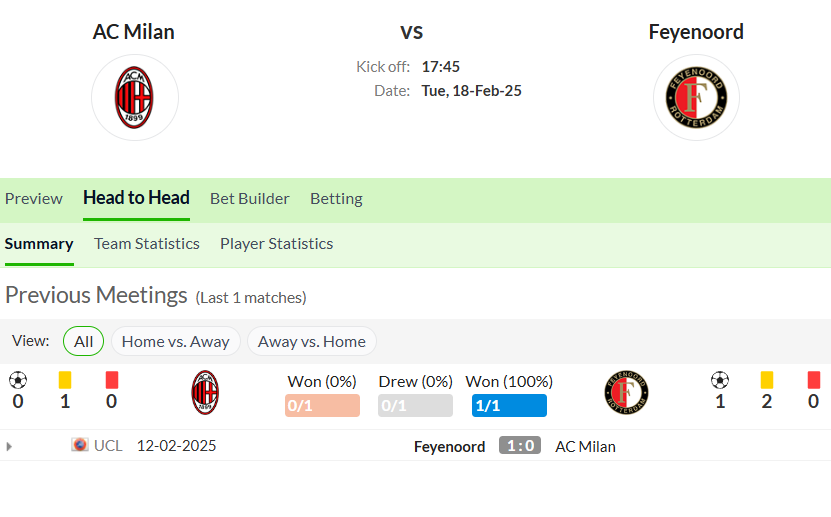This screenshot has height=517, width=831.
Task: Expand the 12-02-2025 match row arrow
Action: 8,447
